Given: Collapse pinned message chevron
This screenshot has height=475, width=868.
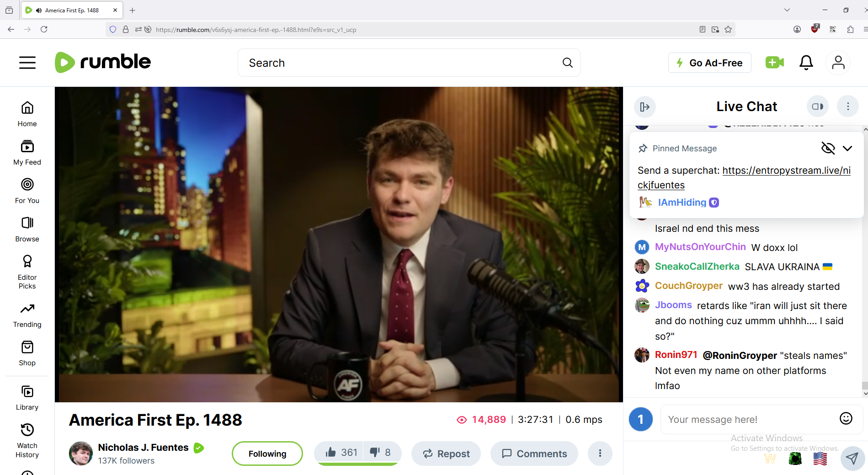Looking at the screenshot, I should [847, 148].
